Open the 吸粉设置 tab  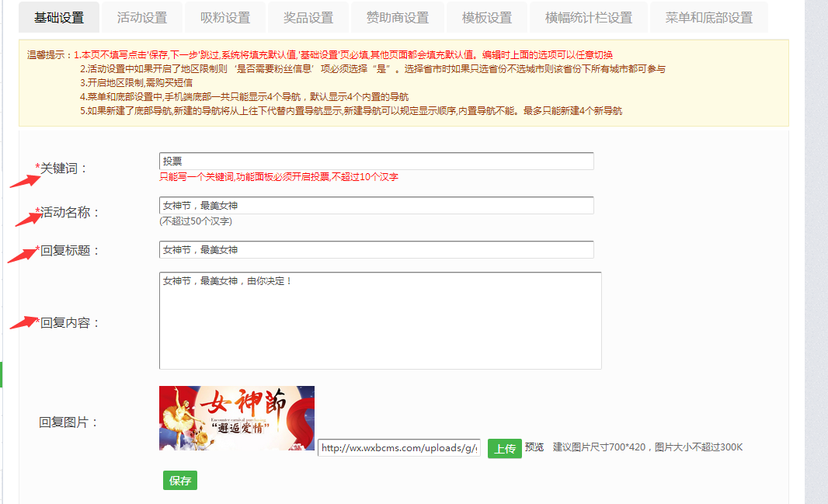224,16
